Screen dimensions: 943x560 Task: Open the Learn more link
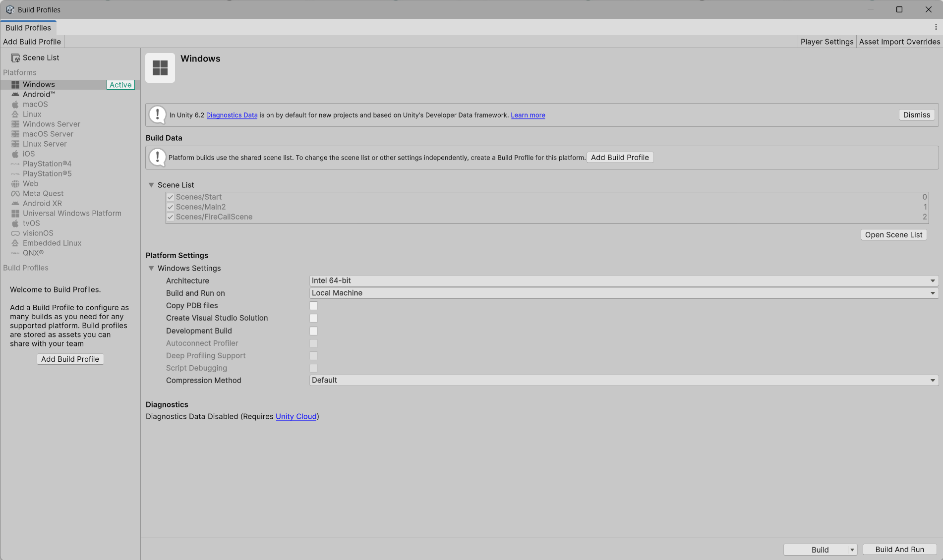click(x=528, y=115)
